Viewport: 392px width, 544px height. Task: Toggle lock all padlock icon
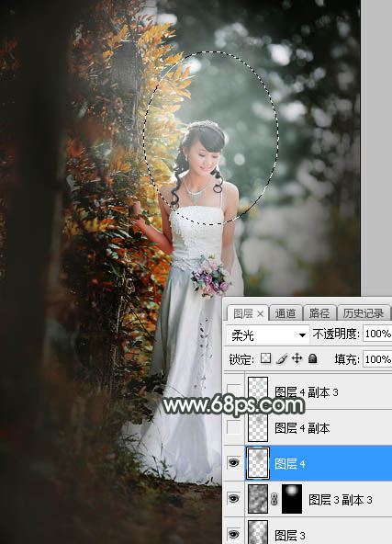(313, 358)
